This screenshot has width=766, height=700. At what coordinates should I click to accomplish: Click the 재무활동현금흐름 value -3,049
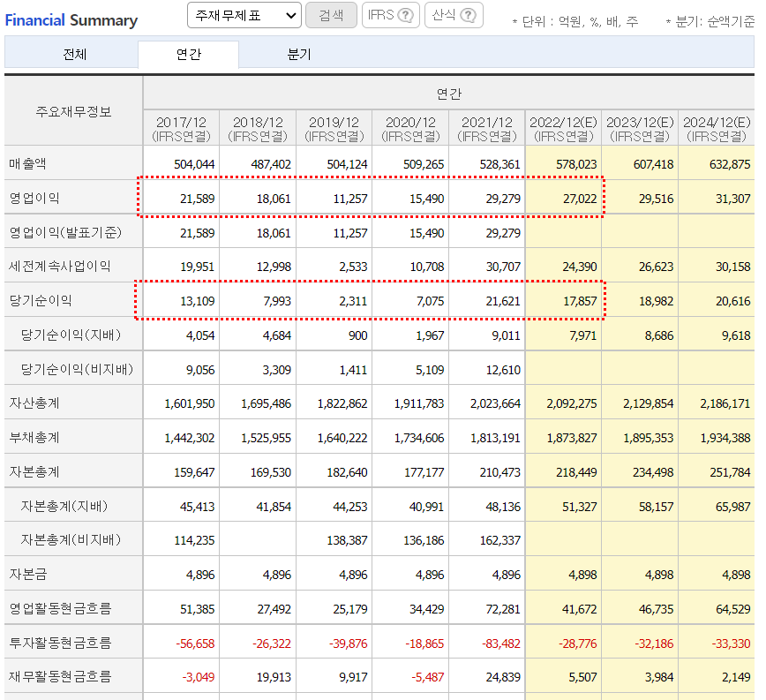pyautogui.click(x=199, y=677)
